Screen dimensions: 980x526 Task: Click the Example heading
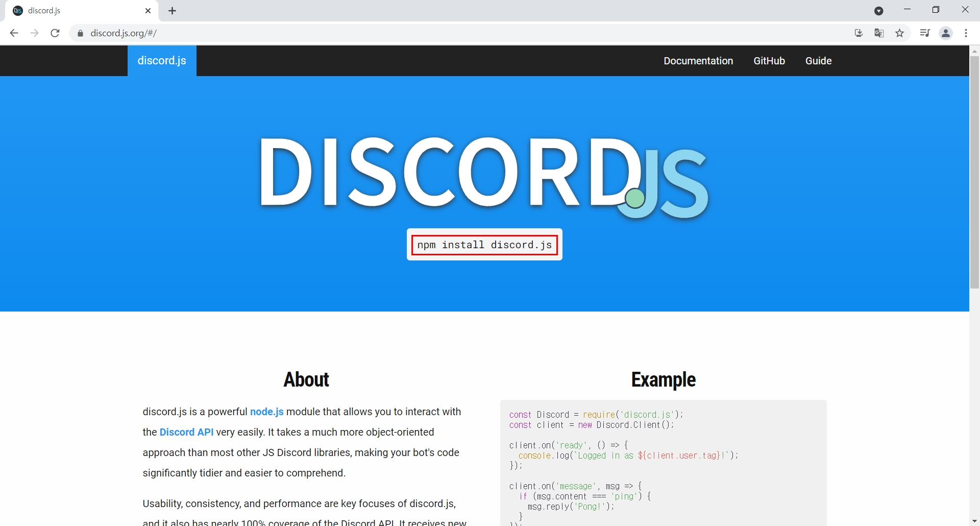click(664, 379)
